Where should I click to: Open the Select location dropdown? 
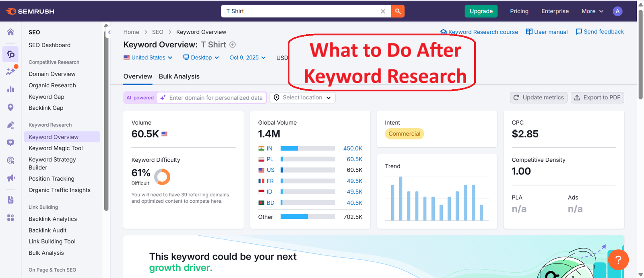(302, 98)
